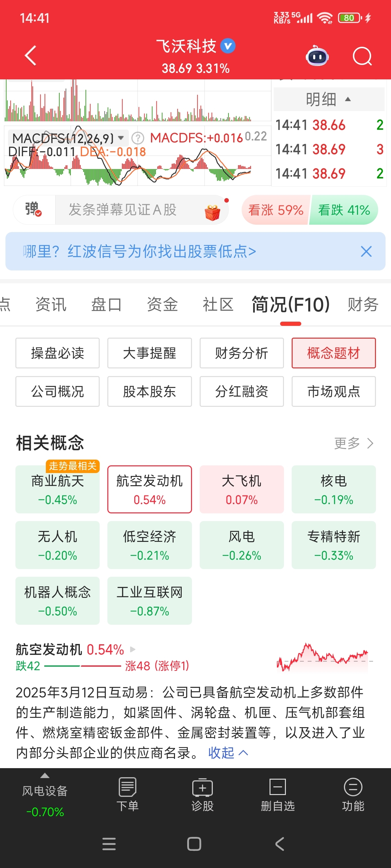
Task: Close the 红波信号 blue banner
Action: 366,251
